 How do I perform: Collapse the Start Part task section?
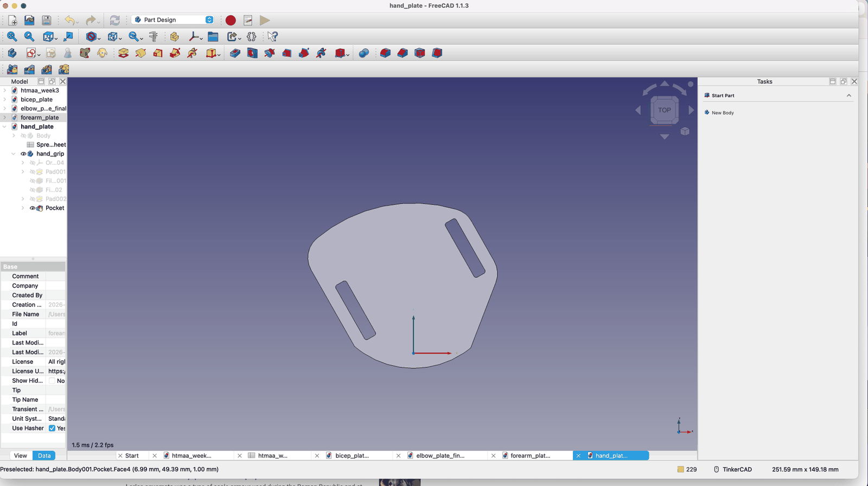849,95
